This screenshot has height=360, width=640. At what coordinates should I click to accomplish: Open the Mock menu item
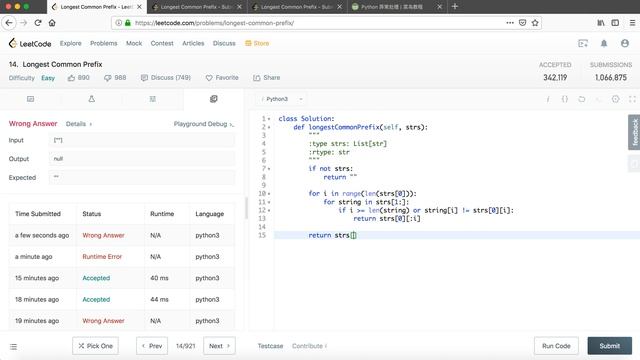134,43
